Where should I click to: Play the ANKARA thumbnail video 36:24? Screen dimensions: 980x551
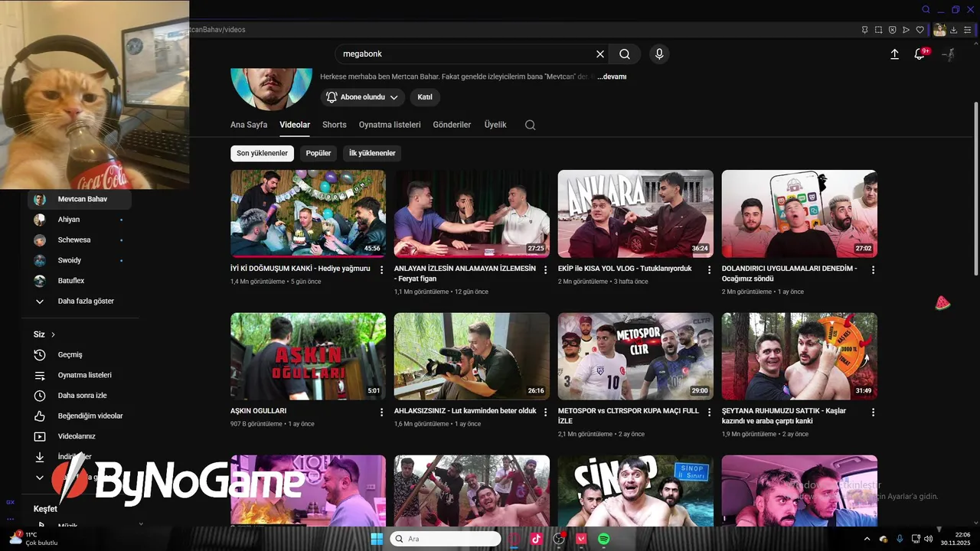635,214
